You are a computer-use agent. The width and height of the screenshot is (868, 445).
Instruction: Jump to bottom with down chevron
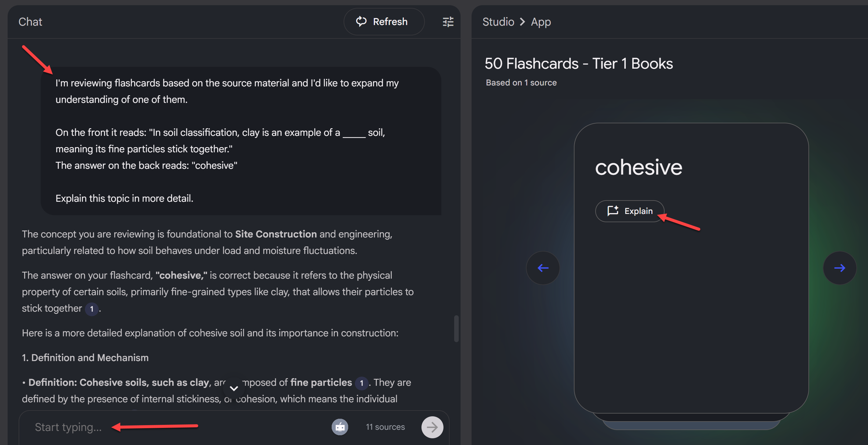click(x=234, y=388)
